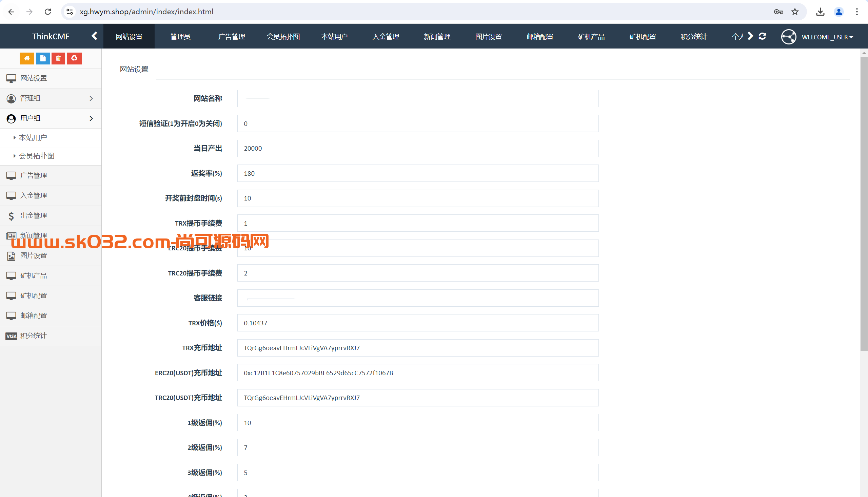Image resolution: width=868 pixels, height=497 pixels.
Task: Click the TRX价格($) field showing 0.10437
Action: tap(418, 323)
